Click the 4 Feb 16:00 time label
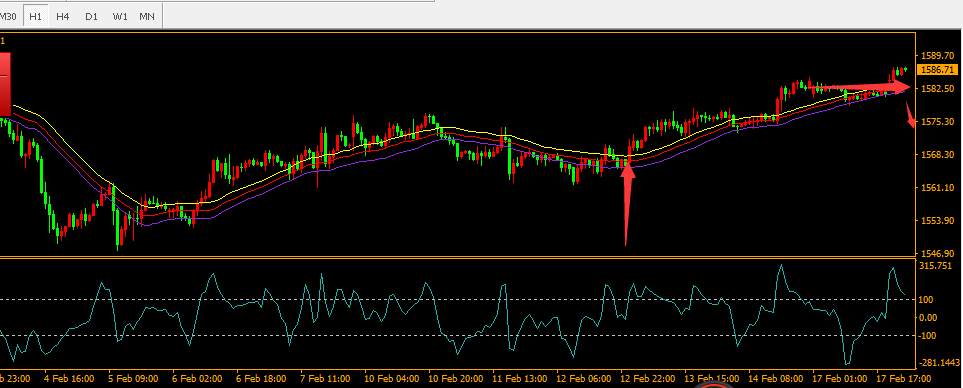 point(69,379)
